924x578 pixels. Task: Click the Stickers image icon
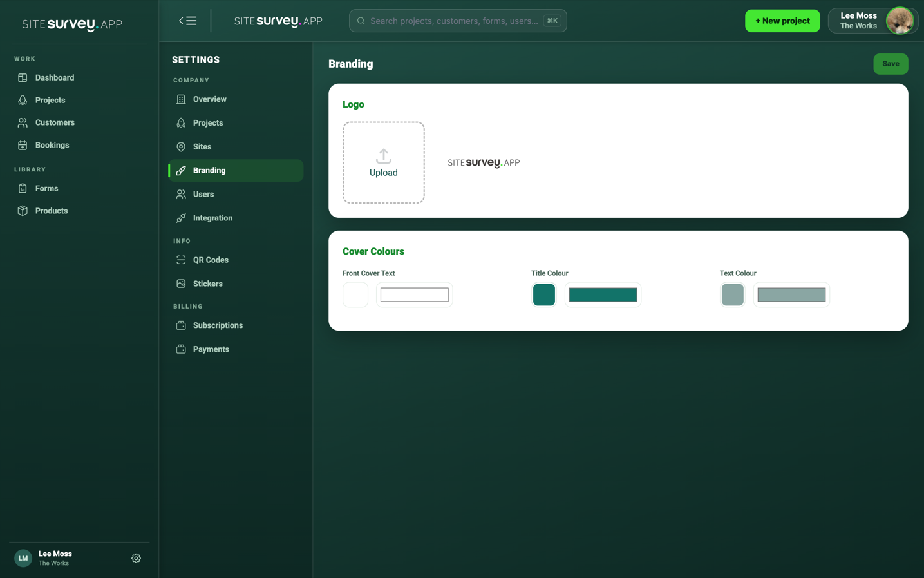point(181,284)
